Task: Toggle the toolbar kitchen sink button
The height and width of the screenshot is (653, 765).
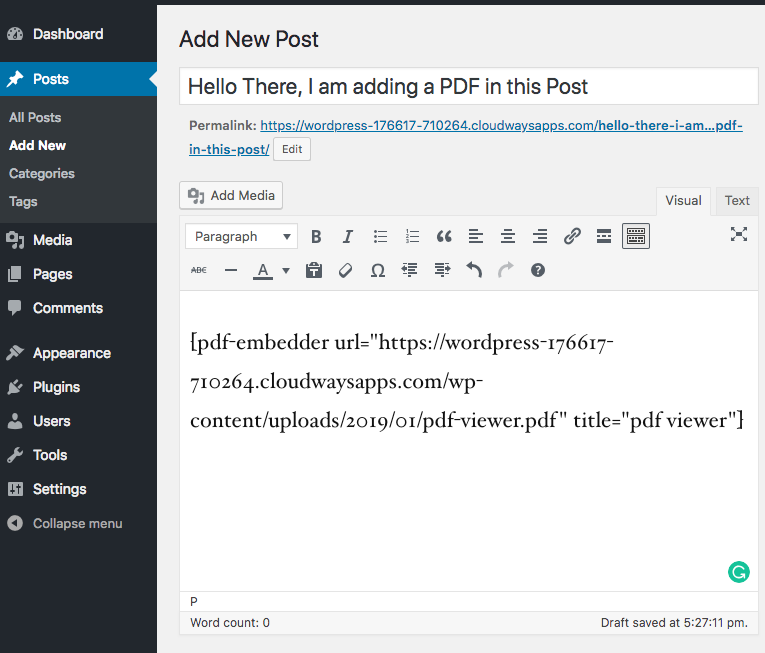Action: tap(636, 237)
